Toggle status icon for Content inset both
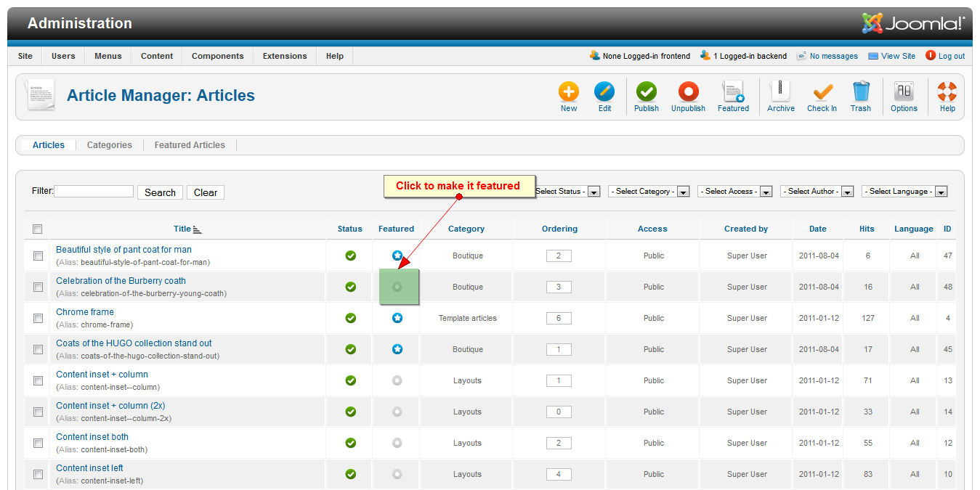This screenshot has width=980, height=490. 351,443
